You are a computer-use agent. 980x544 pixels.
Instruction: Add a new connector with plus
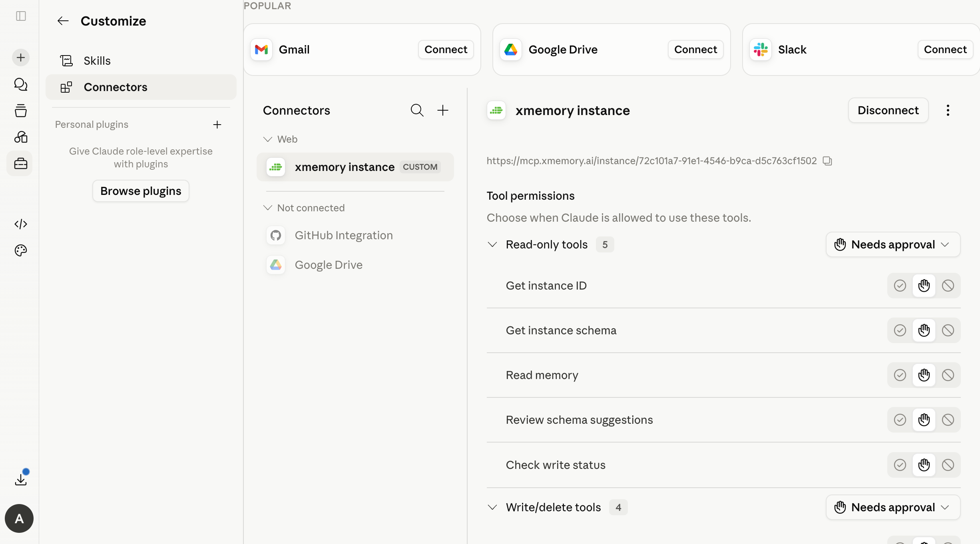(442, 110)
